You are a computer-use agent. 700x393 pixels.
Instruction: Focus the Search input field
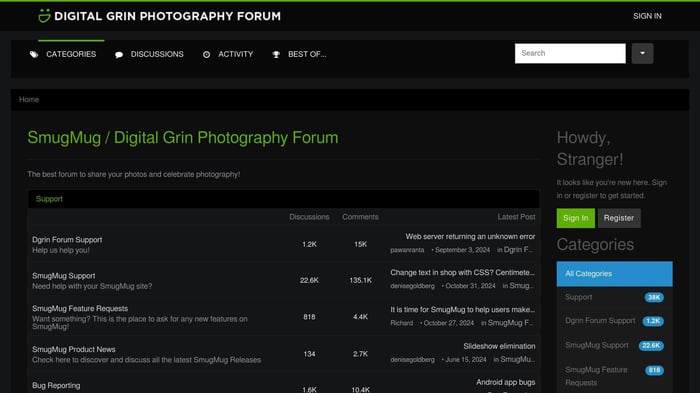(x=570, y=54)
